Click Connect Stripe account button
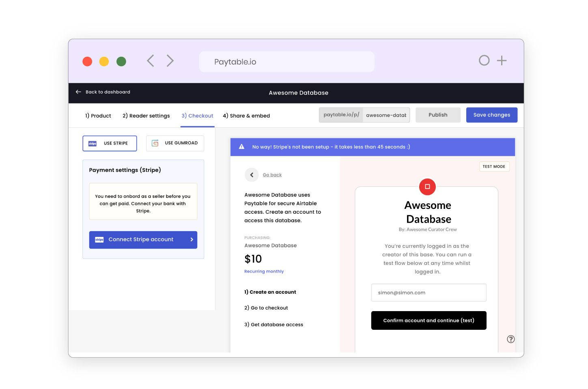Image resolution: width=588 pixels, height=389 pixels. coord(143,240)
